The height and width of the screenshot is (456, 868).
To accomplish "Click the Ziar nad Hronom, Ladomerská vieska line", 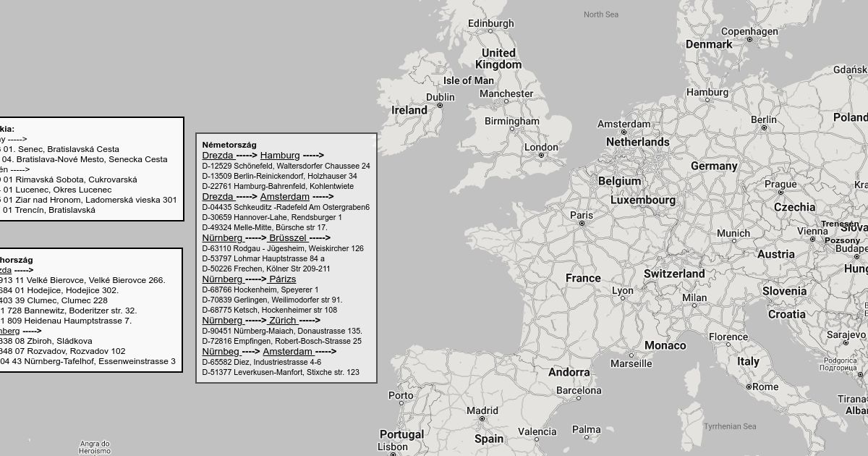I will tap(88, 200).
